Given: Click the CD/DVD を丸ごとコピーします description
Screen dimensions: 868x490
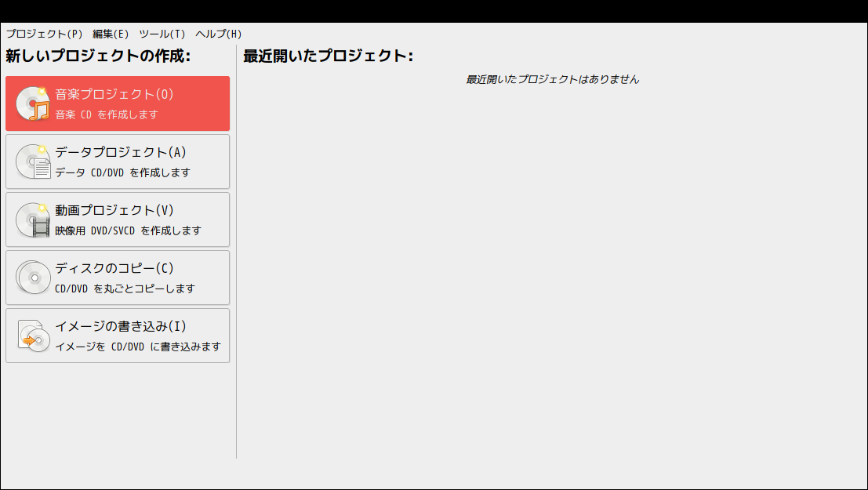Looking at the screenshot, I should pyautogui.click(x=125, y=289).
